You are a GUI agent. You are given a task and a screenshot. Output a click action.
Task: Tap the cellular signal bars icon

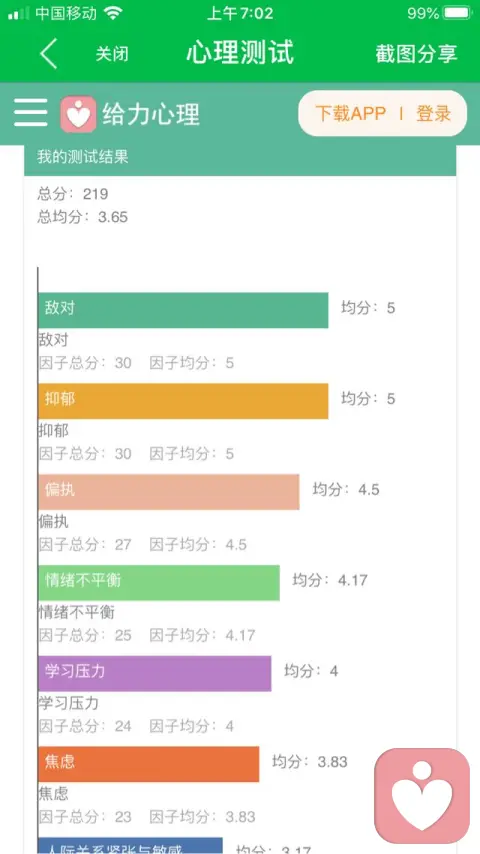(19, 14)
